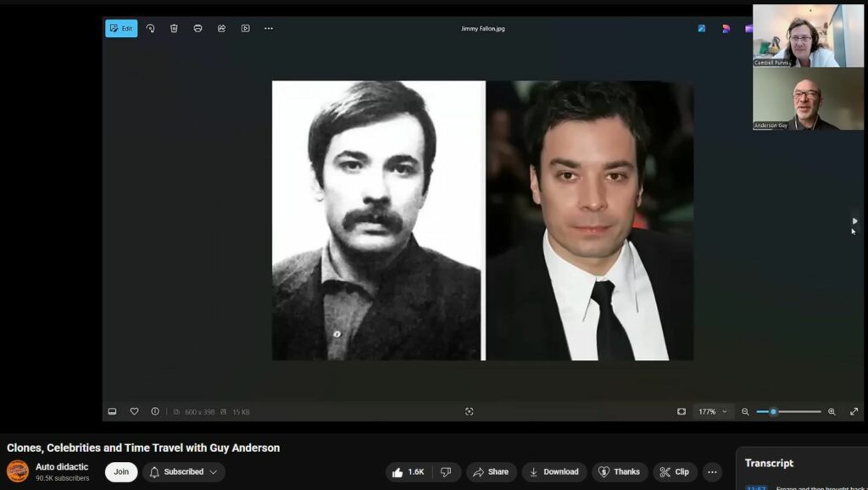Click the Jimmy Fallon.jpg file title
868x490 pixels.
pyautogui.click(x=482, y=28)
